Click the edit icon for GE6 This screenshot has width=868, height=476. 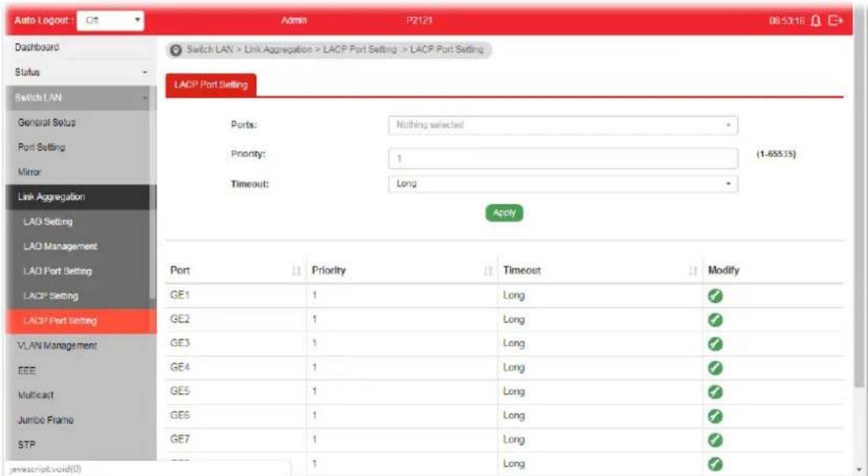coord(715,415)
